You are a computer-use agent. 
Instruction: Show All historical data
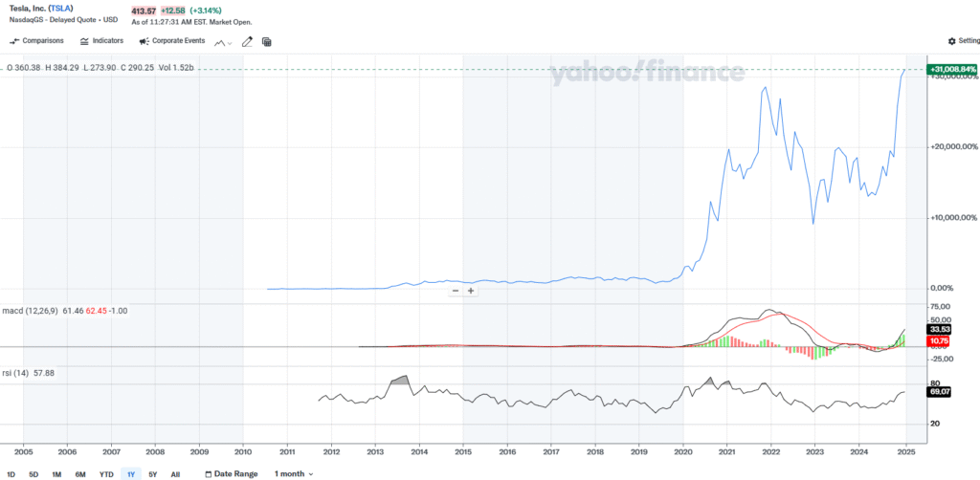click(175, 474)
